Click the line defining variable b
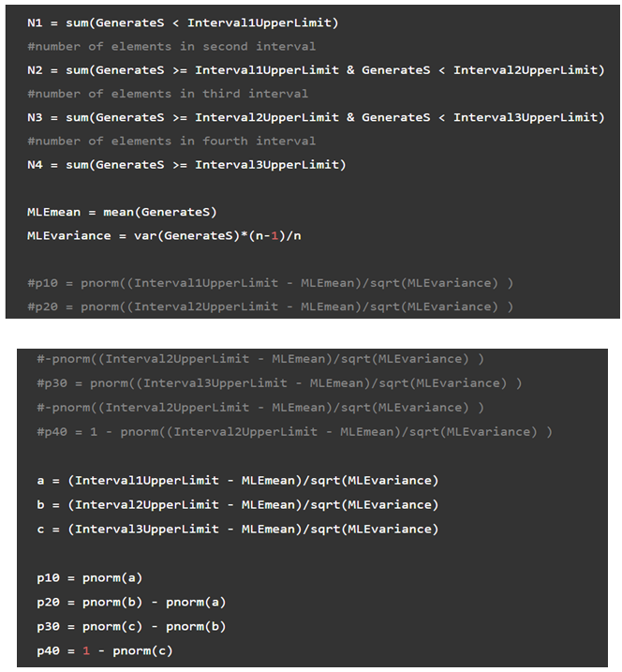 point(237,504)
